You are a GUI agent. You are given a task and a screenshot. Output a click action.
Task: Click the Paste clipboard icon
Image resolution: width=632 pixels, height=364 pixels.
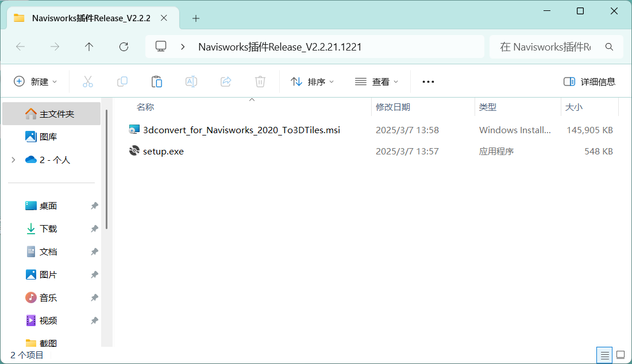157,82
